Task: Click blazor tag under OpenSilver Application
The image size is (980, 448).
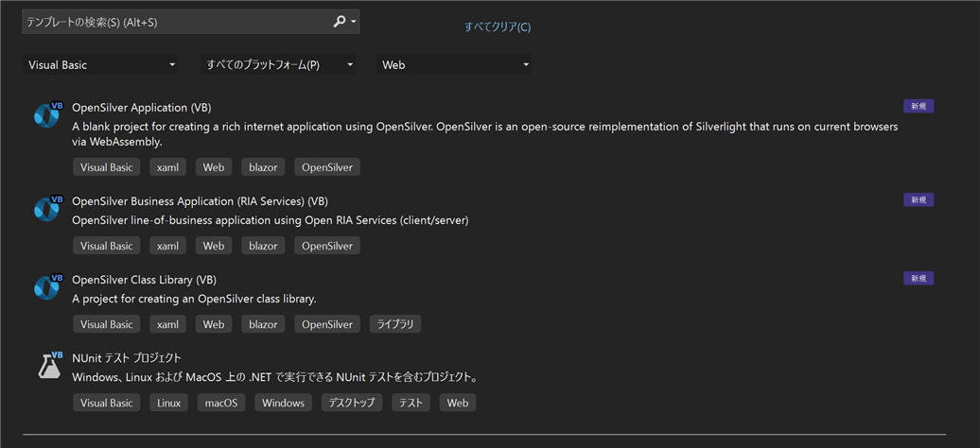Action: [263, 167]
